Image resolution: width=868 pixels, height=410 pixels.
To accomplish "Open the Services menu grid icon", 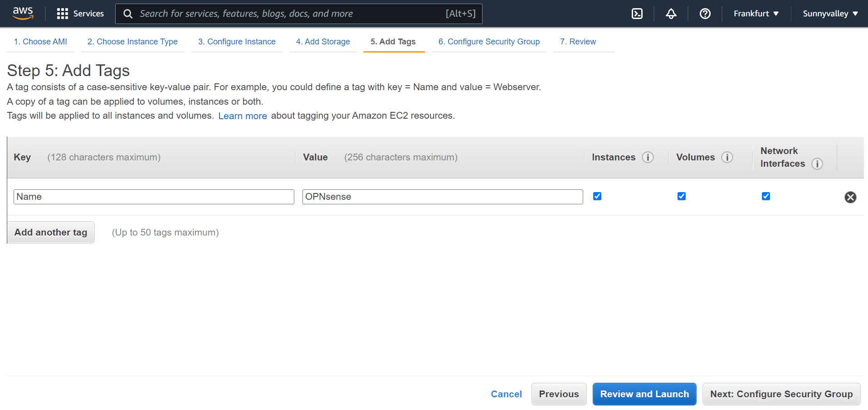I will pos(62,14).
